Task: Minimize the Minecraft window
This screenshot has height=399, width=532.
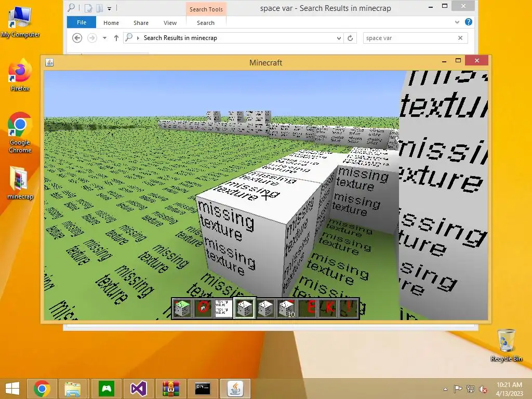Action: pyautogui.click(x=444, y=61)
